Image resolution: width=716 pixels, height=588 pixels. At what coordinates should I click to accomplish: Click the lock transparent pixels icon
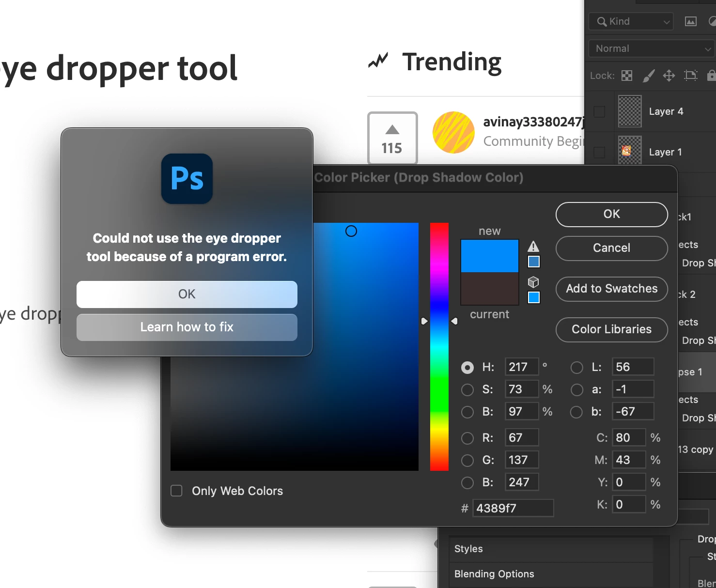click(x=627, y=76)
